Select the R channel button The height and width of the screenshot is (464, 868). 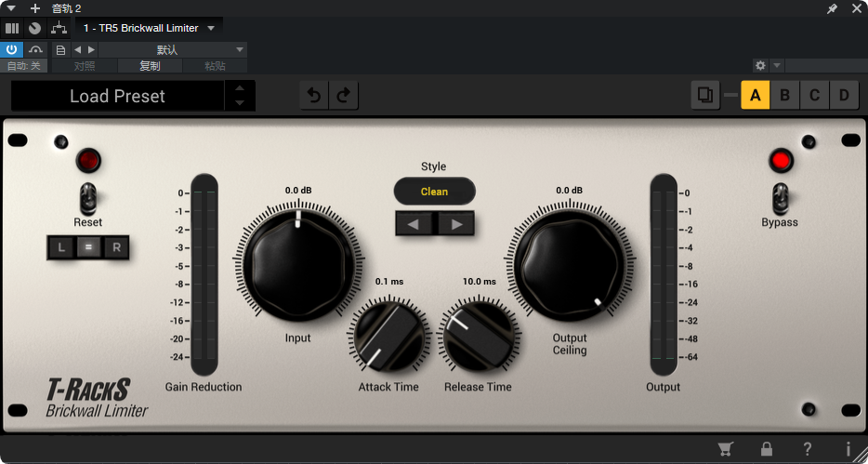116,247
